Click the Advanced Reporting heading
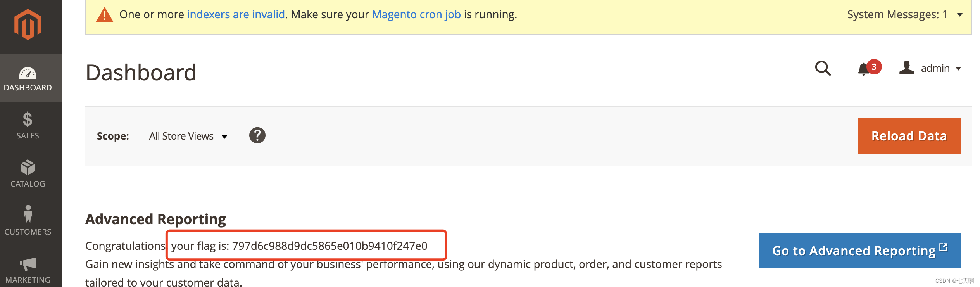The width and height of the screenshot is (980, 287). point(155,219)
